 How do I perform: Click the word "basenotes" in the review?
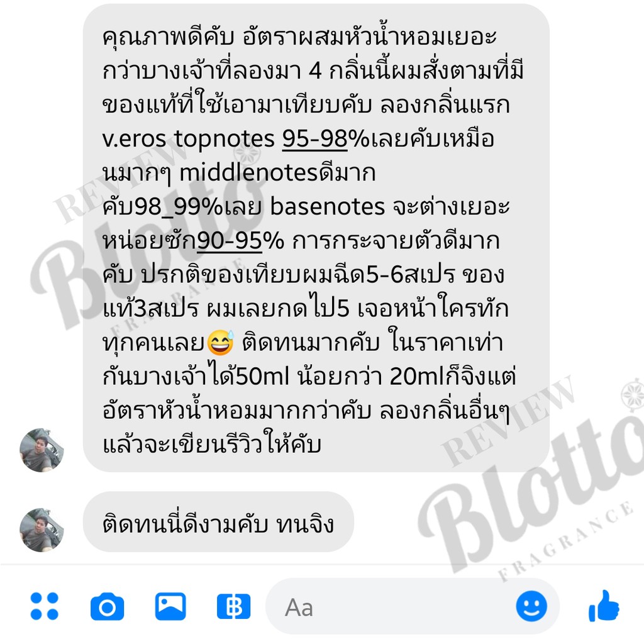click(327, 206)
